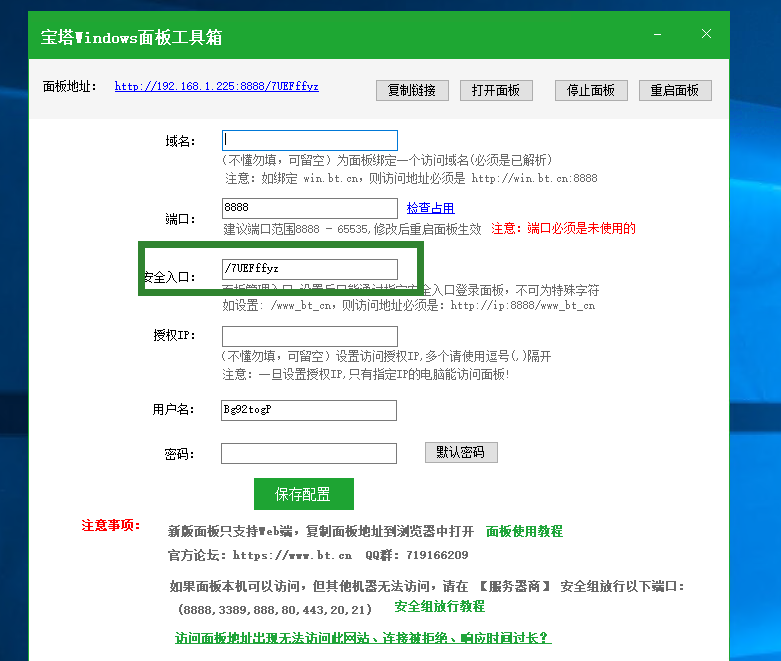Open the 安全组放行教程 link
The image size is (781, 661).
440,607
